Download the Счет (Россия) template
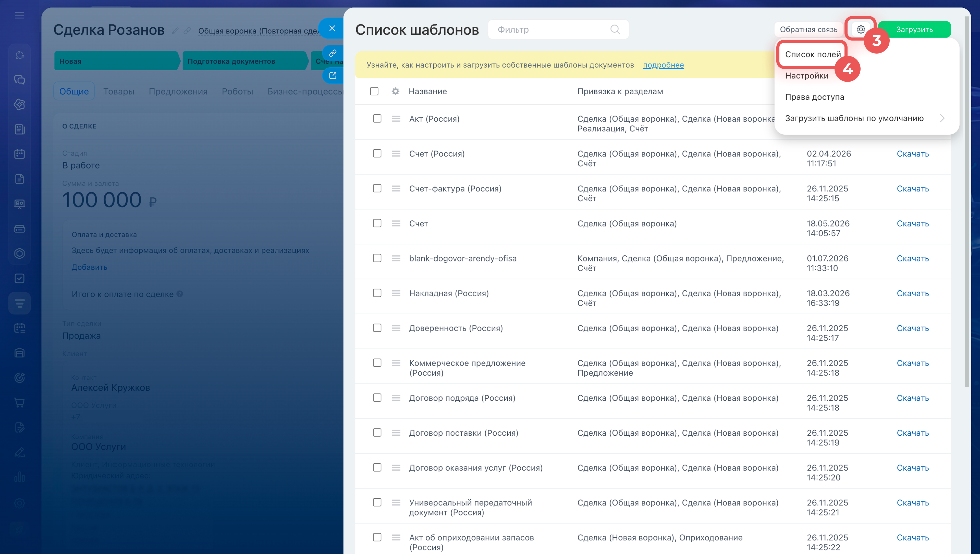Screen dimensions: 980x554 coord(913,154)
